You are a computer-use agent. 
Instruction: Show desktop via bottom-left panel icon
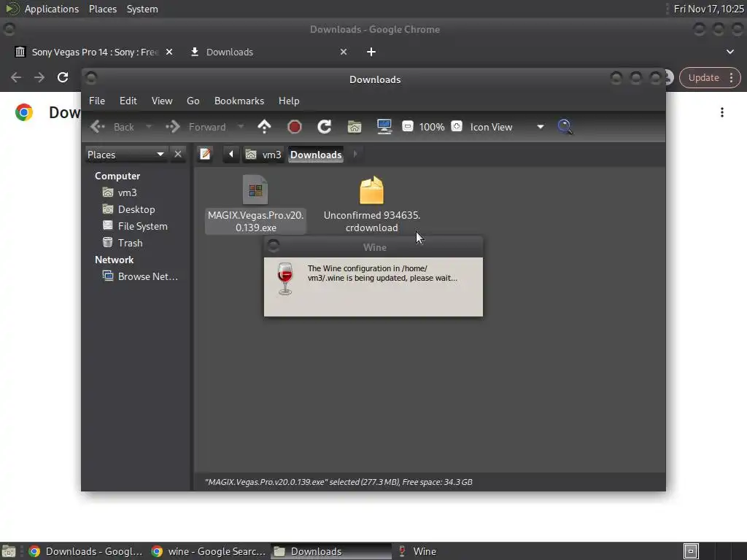click(x=8, y=551)
